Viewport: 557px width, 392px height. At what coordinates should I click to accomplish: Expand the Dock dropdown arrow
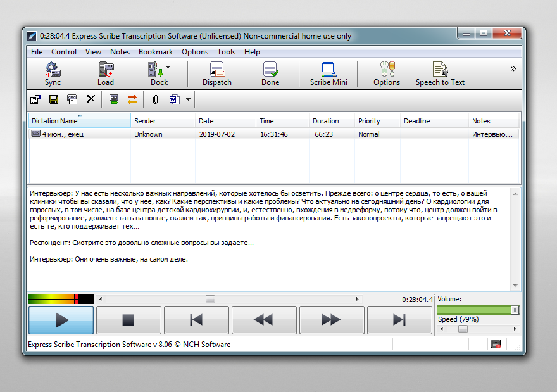click(168, 67)
